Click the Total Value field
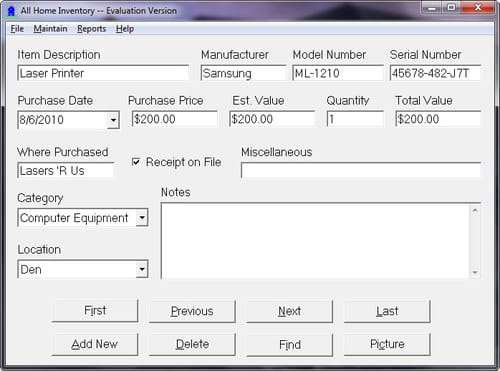Image resolution: width=500 pixels, height=371 pixels. pyautogui.click(x=438, y=119)
